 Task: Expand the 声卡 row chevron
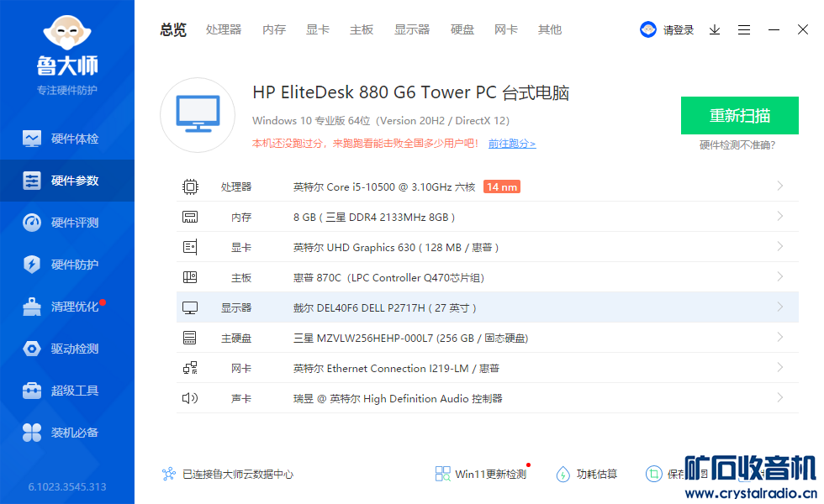(x=780, y=397)
